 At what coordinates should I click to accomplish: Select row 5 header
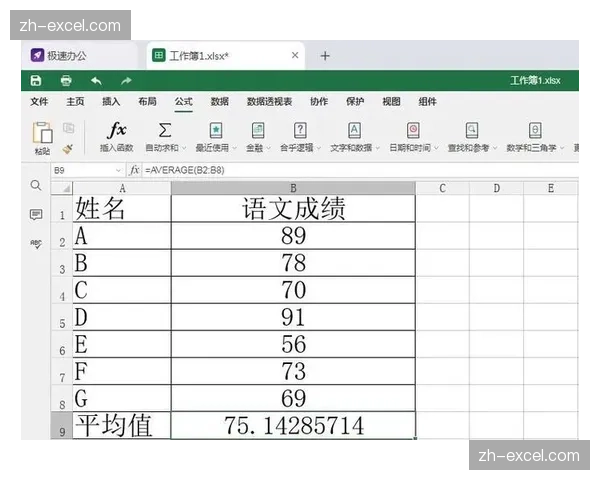pyautogui.click(x=62, y=317)
